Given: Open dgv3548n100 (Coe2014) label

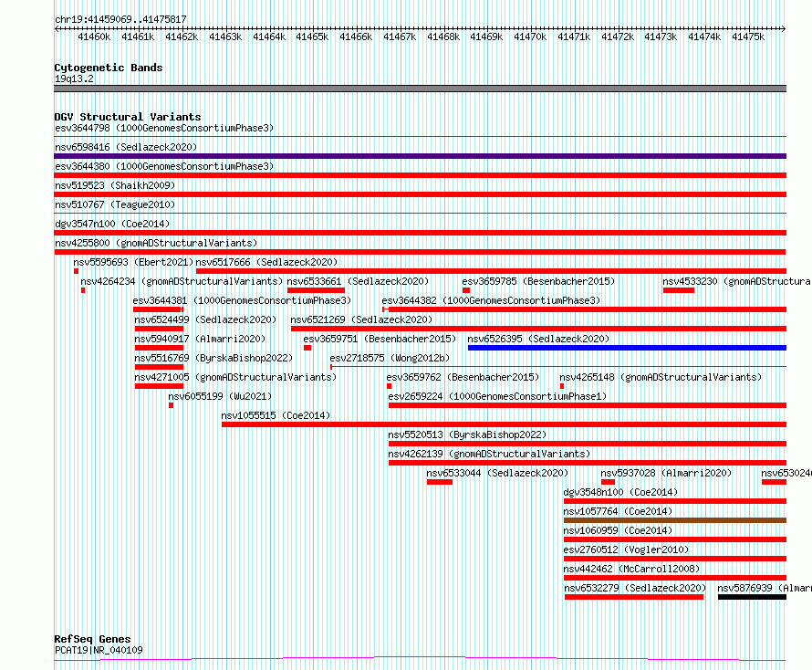Looking at the screenshot, I should 620,492.
